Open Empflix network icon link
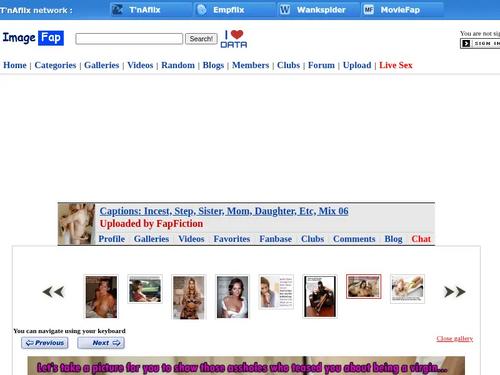The width and height of the screenshot is (500, 375). click(202, 10)
